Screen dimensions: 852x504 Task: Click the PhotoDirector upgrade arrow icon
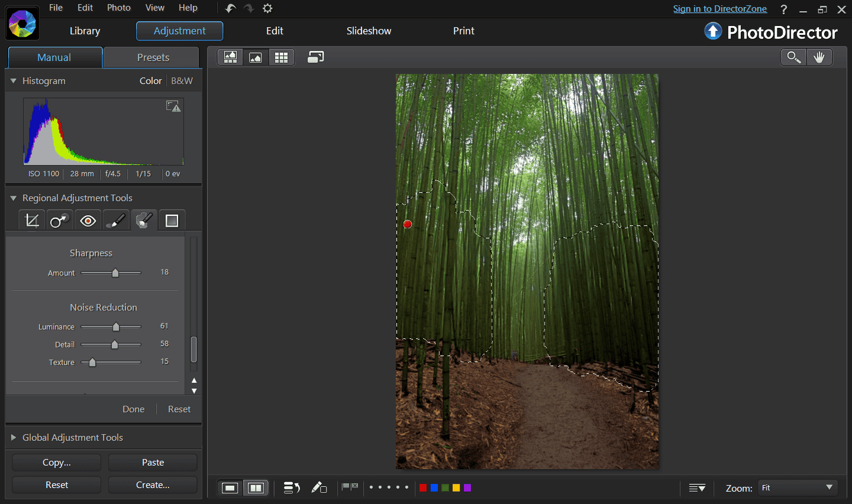pos(714,31)
